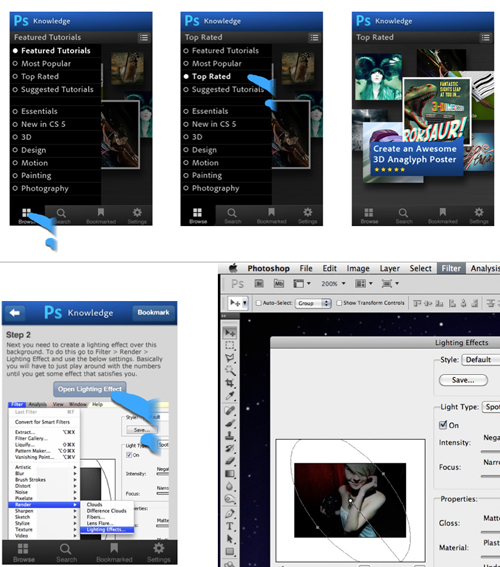The width and height of the screenshot is (500, 567).
Task: Select the Pen tool
Action: (x=230, y=513)
